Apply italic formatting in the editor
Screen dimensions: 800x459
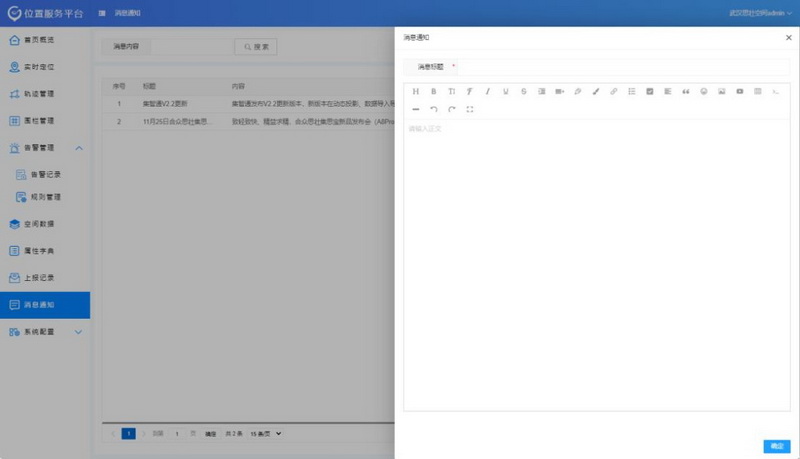pyautogui.click(x=488, y=92)
